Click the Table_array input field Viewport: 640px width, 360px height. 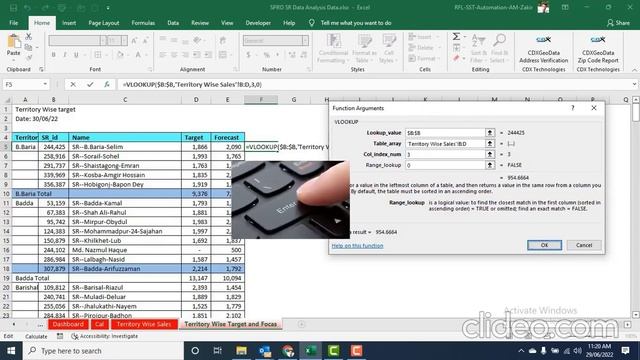[x=445, y=144]
